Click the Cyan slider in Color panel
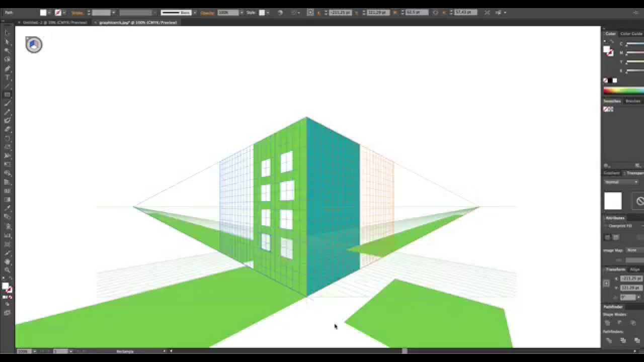644x362 pixels. pos(635,44)
